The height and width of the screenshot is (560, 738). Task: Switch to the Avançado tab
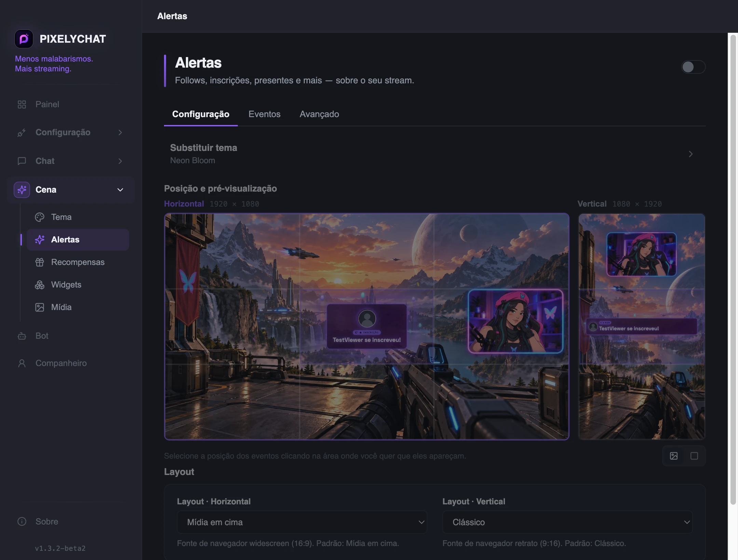319,114
